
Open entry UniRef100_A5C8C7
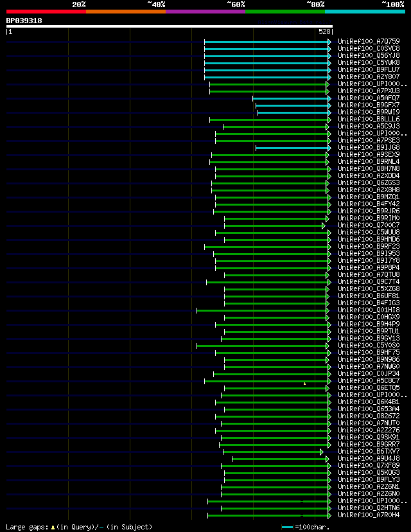[369, 380]
